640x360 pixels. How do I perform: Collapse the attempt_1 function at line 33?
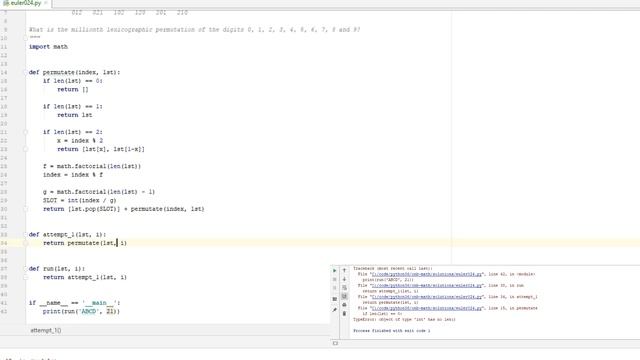pyautogui.click(x=25, y=234)
